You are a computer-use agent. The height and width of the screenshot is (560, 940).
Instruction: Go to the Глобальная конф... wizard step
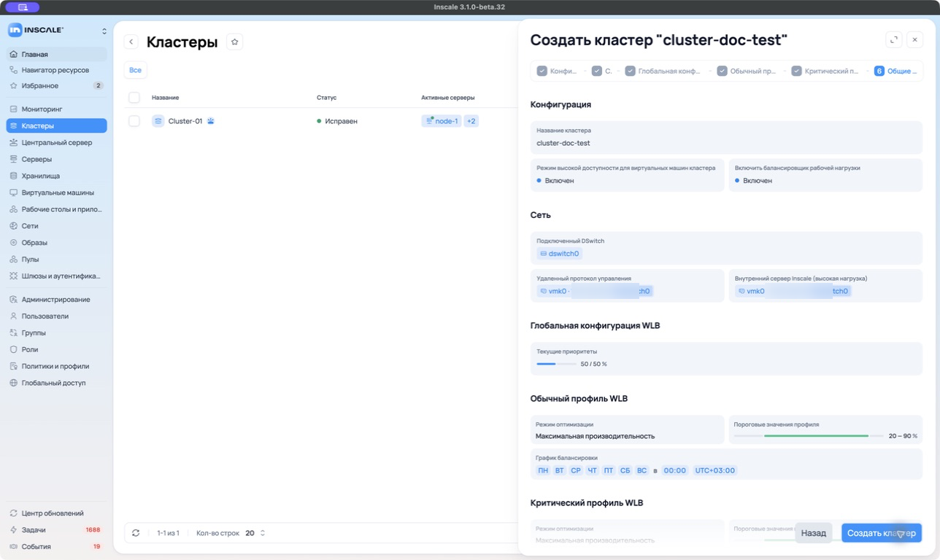663,71
